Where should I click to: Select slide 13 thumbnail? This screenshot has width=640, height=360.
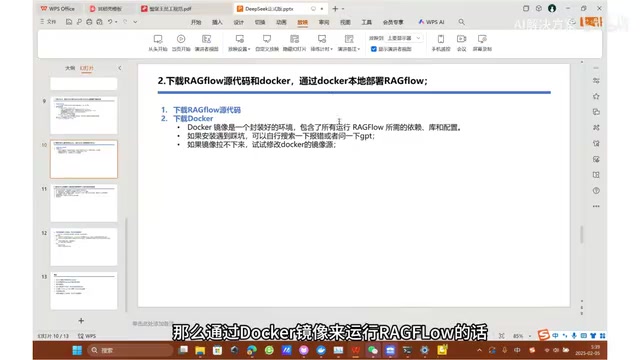[84, 291]
